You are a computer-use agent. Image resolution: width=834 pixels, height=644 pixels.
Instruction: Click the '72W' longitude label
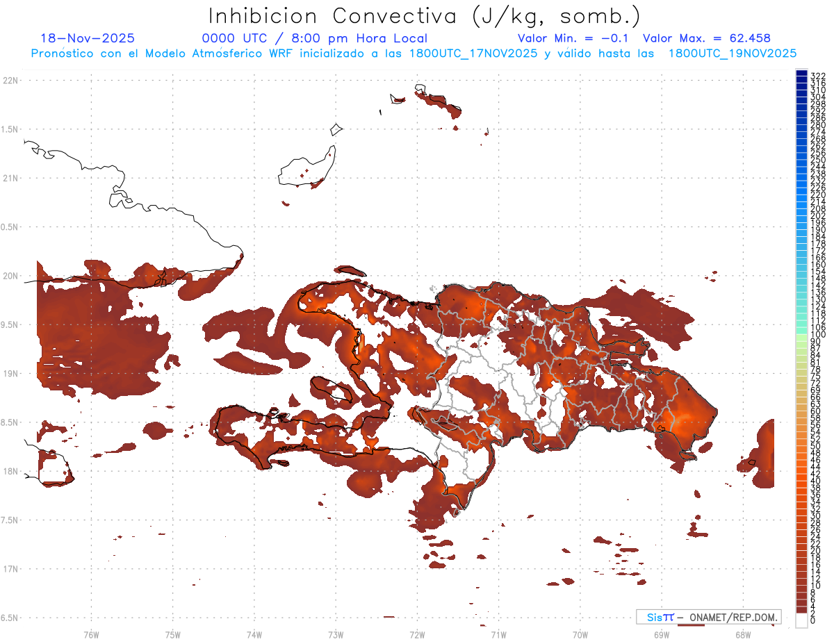[x=417, y=634]
